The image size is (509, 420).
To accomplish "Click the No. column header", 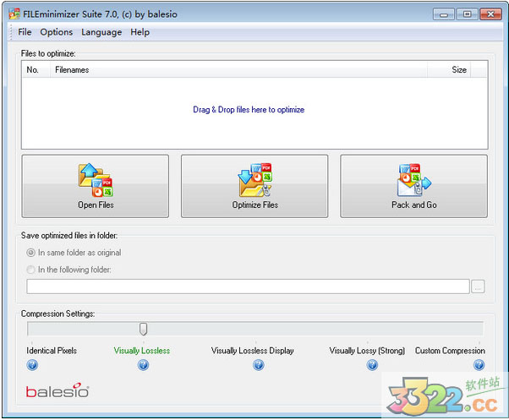I will [36, 70].
